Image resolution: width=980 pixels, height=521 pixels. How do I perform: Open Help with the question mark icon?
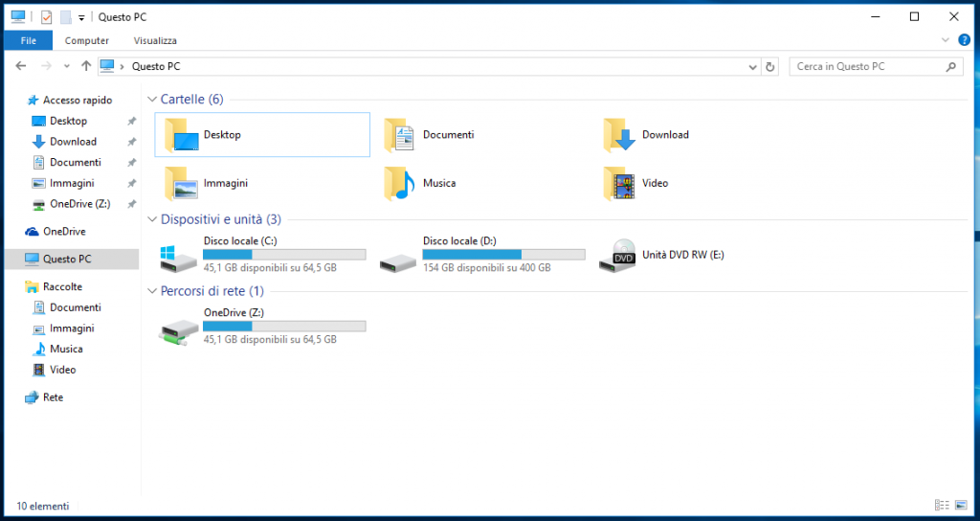[x=965, y=40]
